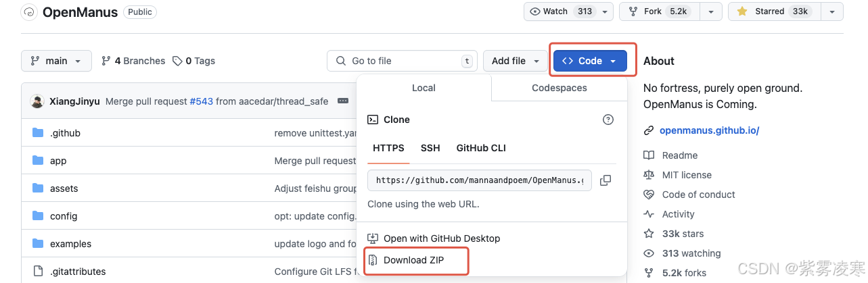
Task: Click the OpenManus repository avatar icon
Action: click(x=29, y=12)
